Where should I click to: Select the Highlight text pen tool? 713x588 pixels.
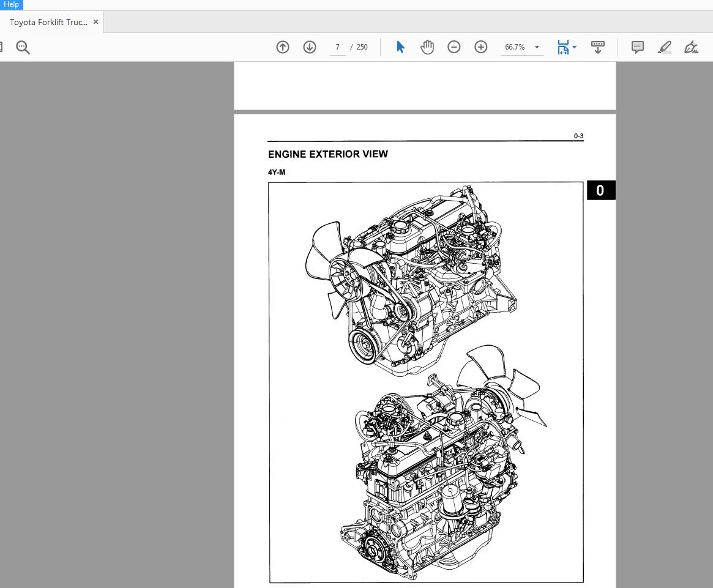pos(665,47)
